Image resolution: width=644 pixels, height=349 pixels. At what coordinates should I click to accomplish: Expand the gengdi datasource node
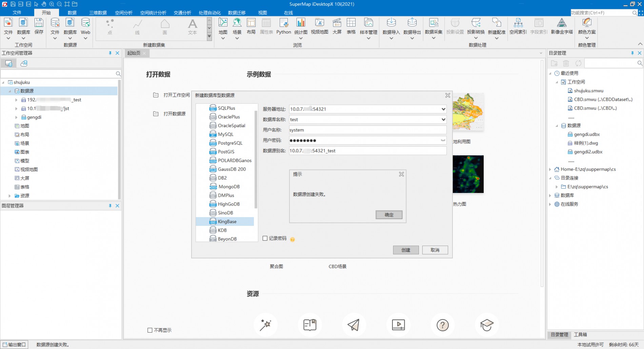(x=16, y=117)
